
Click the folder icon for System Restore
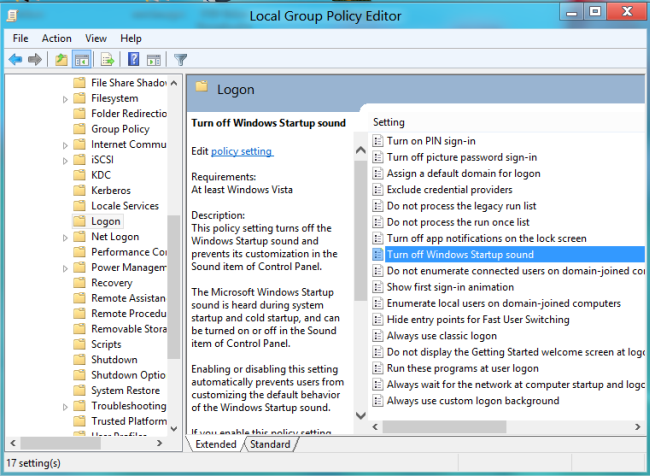pos(79,390)
